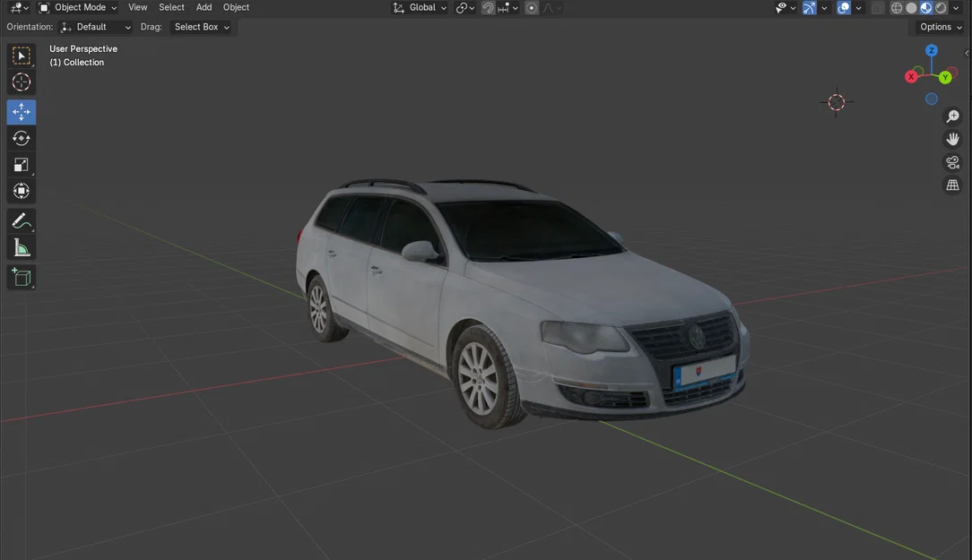The width and height of the screenshot is (972, 560).
Task: Select the Rotate tool
Action: click(21, 138)
